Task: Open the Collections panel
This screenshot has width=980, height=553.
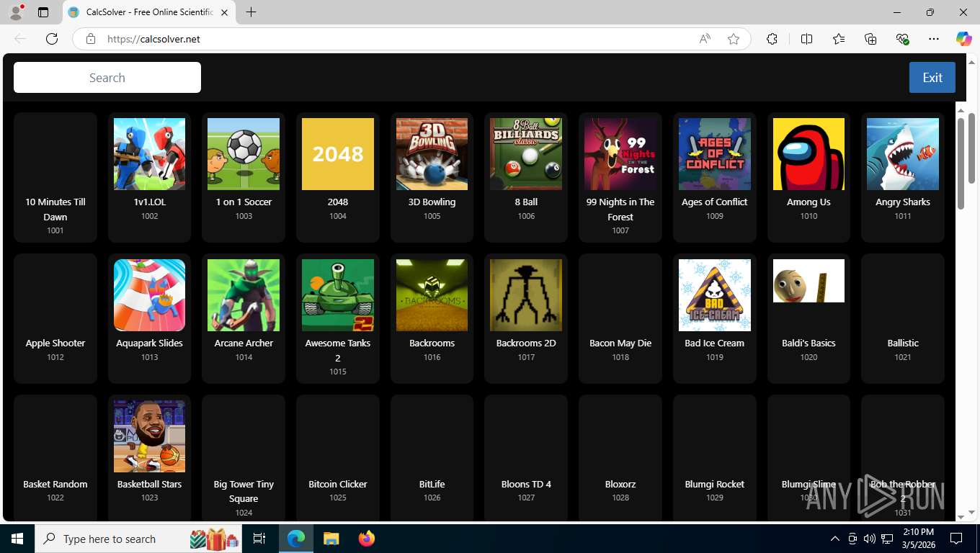Action: [870, 39]
